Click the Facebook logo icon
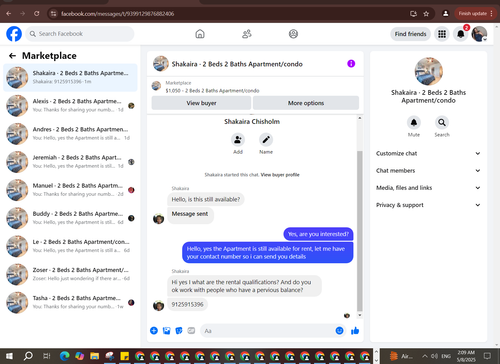This screenshot has height=364, width=500. (x=14, y=34)
